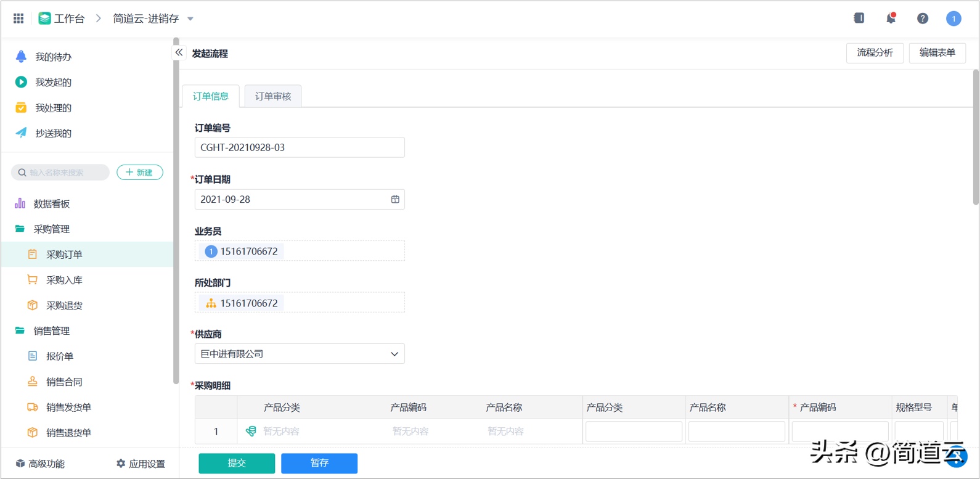
Task: Open the 简道云-进销存 app dropdown arrow
Action: [x=190, y=18]
